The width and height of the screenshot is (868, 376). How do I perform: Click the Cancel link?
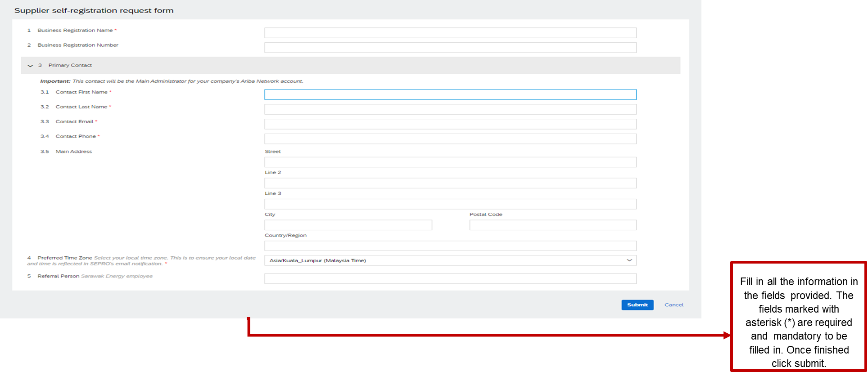[674, 305]
